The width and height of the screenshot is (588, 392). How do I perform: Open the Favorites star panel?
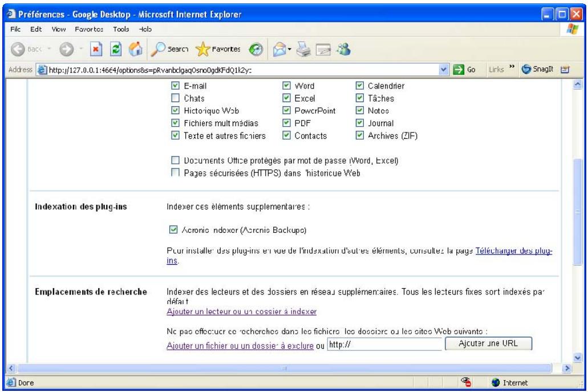218,49
